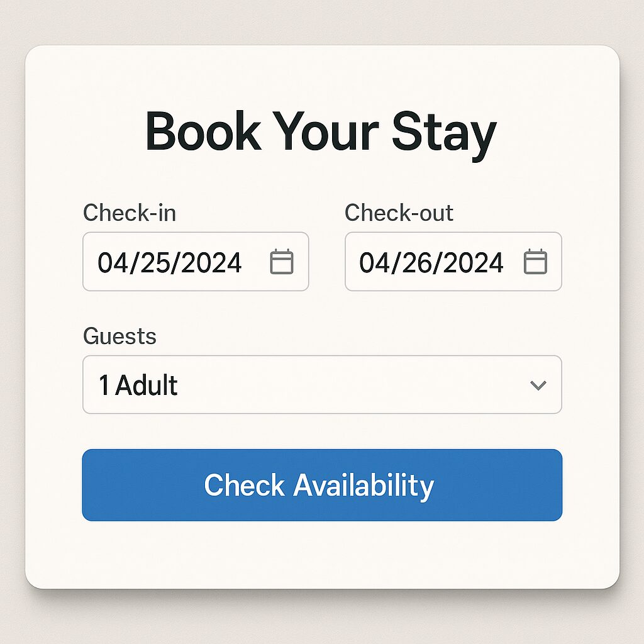
Task: Select the year 2024 in Check-out date
Action: pyautogui.click(x=472, y=262)
